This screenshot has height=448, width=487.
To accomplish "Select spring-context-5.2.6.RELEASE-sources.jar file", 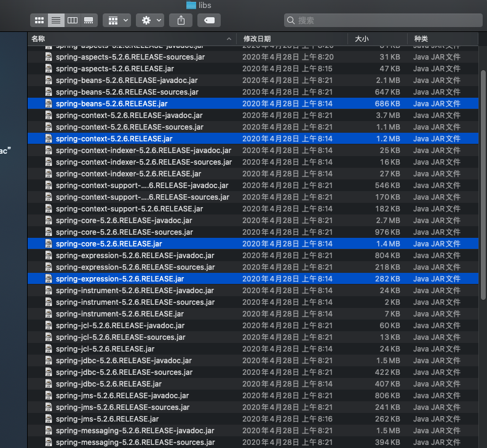I will pos(253,127).
